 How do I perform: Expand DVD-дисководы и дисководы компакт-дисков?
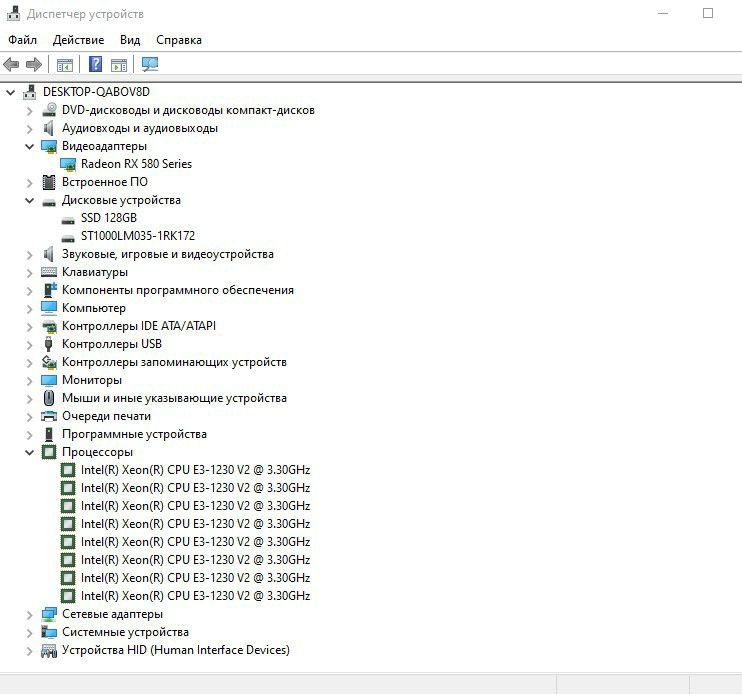(x=29, y=111)
